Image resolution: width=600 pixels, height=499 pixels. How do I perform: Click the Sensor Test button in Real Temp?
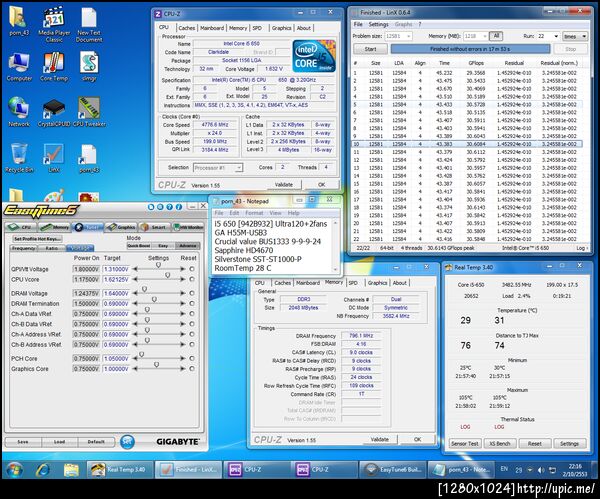coord(465,444)
